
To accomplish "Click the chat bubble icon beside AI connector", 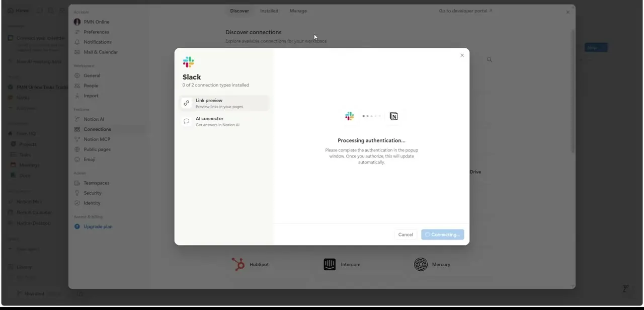I will (187, 121).
